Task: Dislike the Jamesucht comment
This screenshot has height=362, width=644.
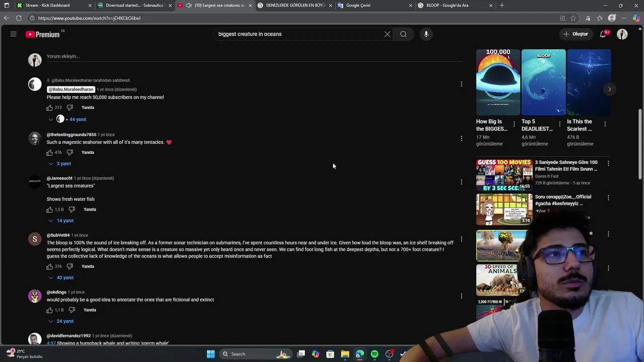Action: tap(72, 209)
